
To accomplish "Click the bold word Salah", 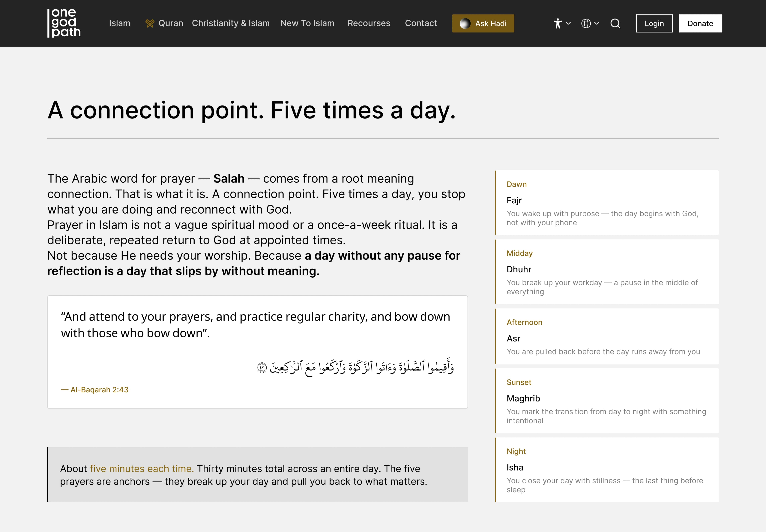I will click(x=229, y=179).
